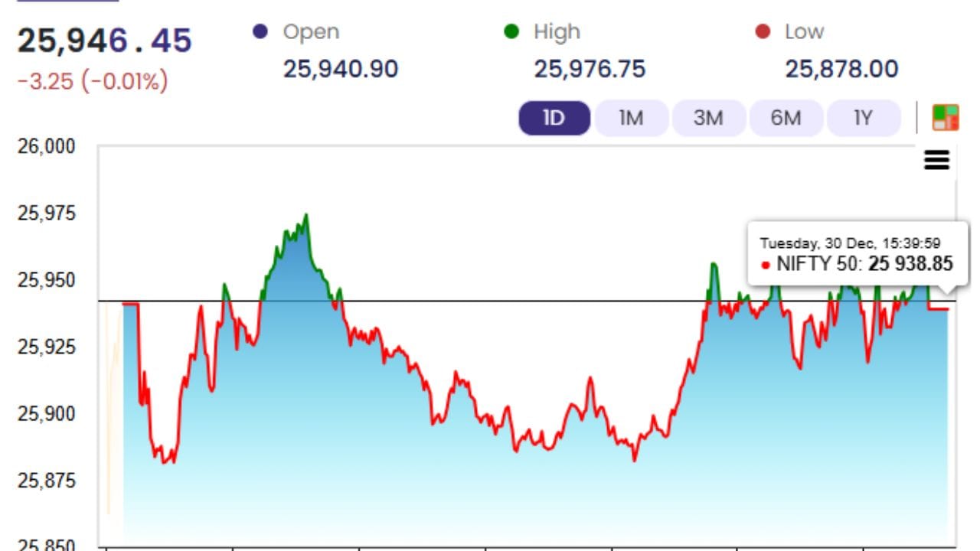The width and height of the screenshot is (980, 551).
Task: Click the 26,000 y-axis label
Action: (46, 145)
